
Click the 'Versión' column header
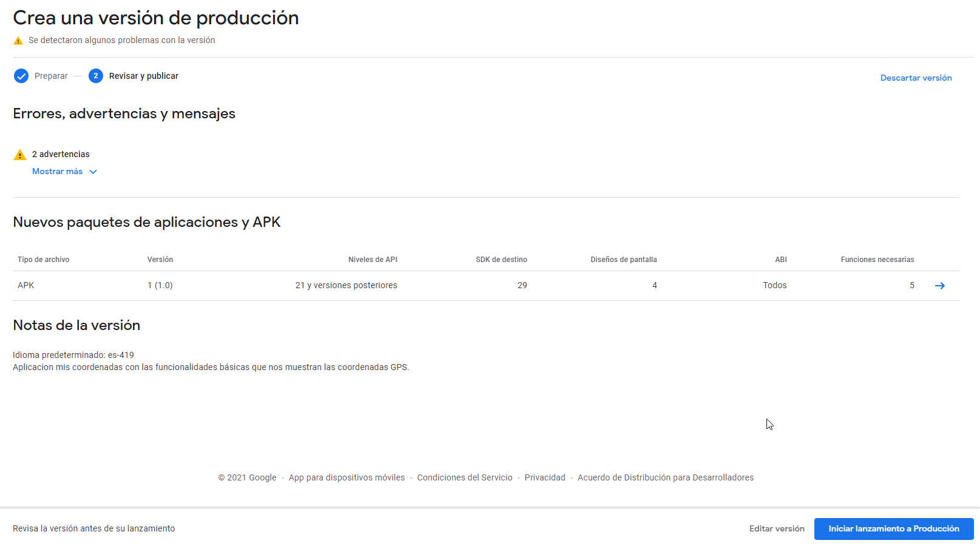[160, 260]
